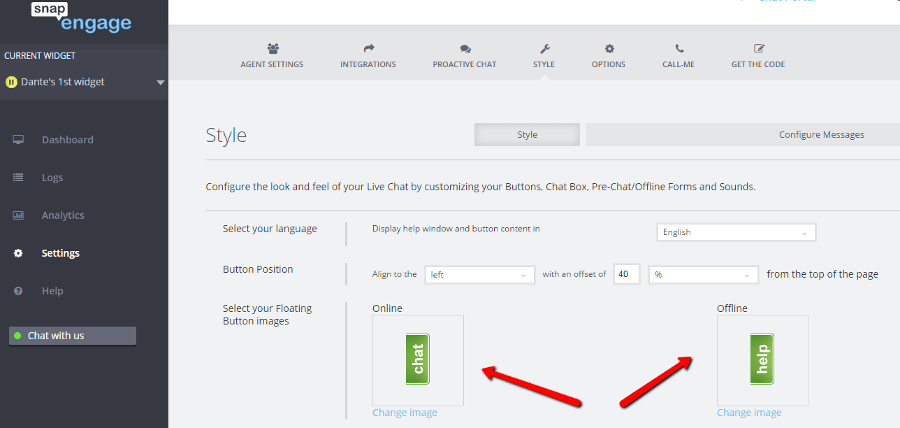Click the CURRENT WIDGET label
The height and width of the screenshot is (428, 900).
pyautogui.click(x=40, y=56)
